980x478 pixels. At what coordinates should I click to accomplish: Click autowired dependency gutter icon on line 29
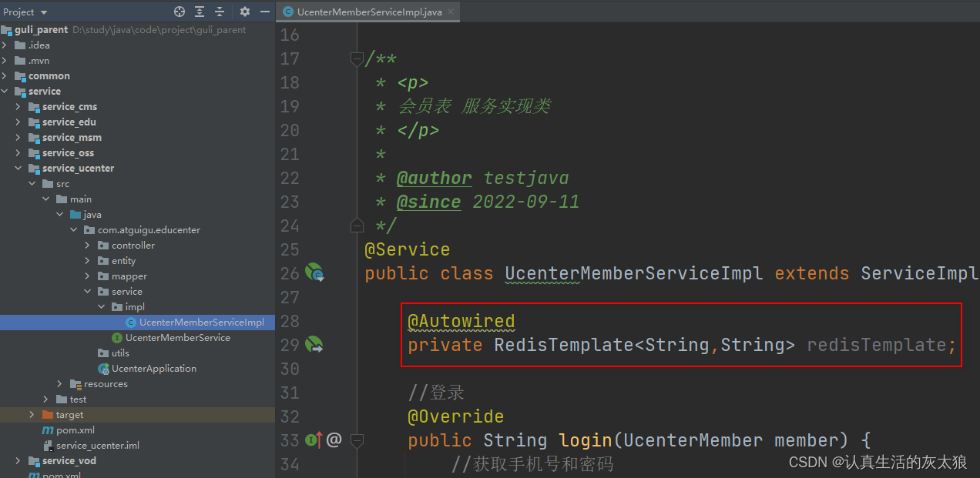314,344
